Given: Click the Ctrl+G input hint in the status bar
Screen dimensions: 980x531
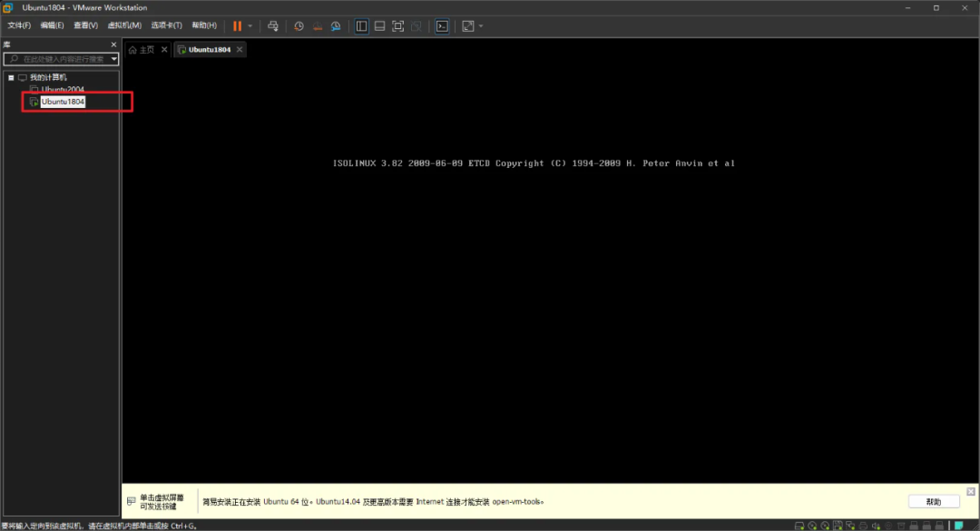Looking at the screenshot, I should pos(99,526).
